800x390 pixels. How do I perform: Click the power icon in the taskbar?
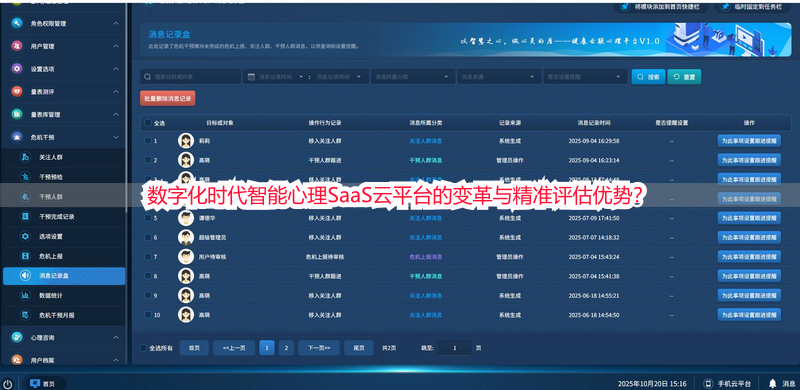[8, 383]
